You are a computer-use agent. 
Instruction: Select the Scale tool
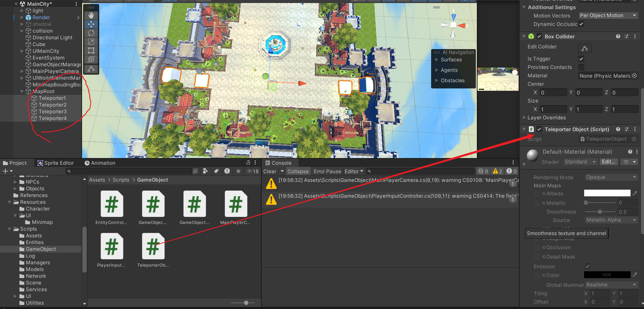[x=91, y=42]
